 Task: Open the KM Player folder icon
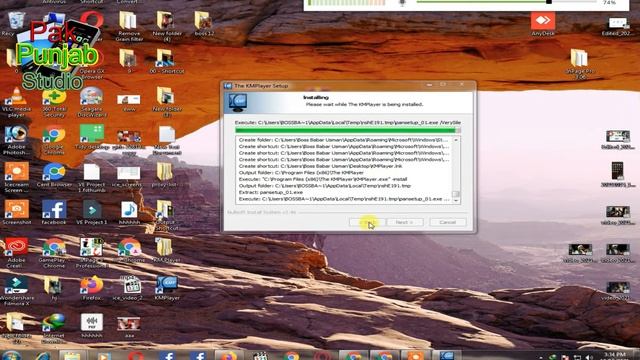(x=167, y=250)
